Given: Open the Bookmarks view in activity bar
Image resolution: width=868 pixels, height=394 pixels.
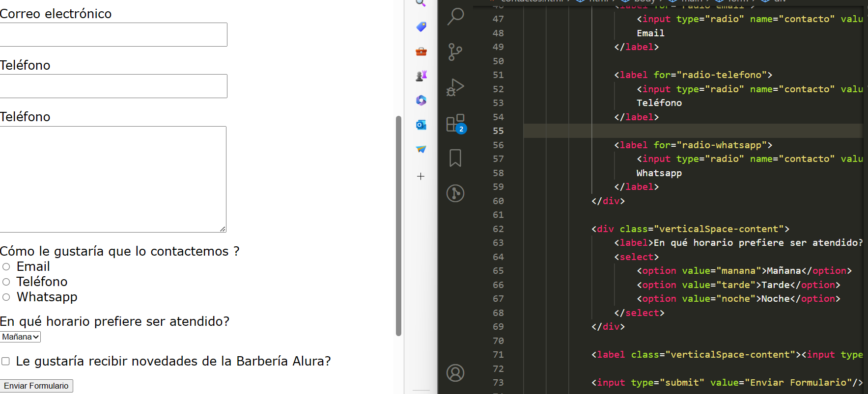Looking at the screenshot, I should pos(455,158).
